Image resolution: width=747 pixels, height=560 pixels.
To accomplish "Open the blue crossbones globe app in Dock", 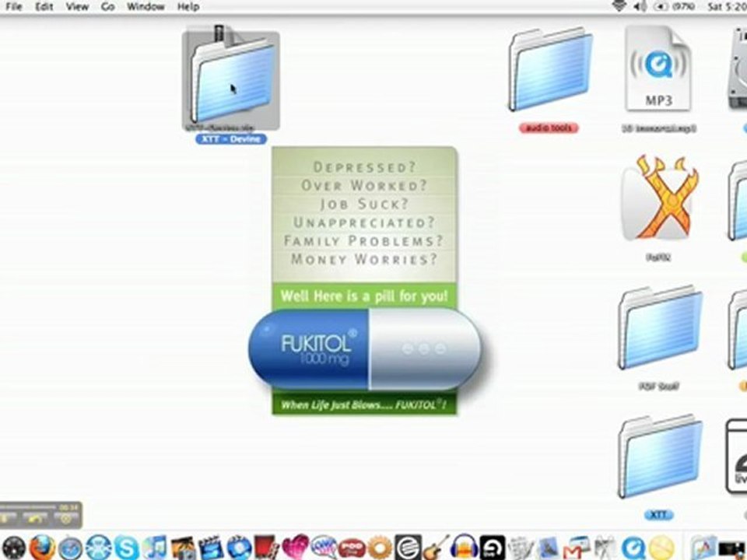I will click(x=99, y=548).
